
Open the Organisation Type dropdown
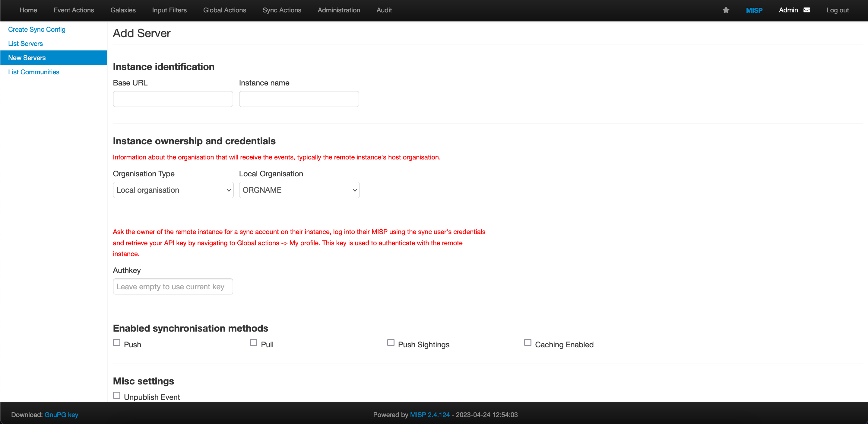(x=173, y=190)
